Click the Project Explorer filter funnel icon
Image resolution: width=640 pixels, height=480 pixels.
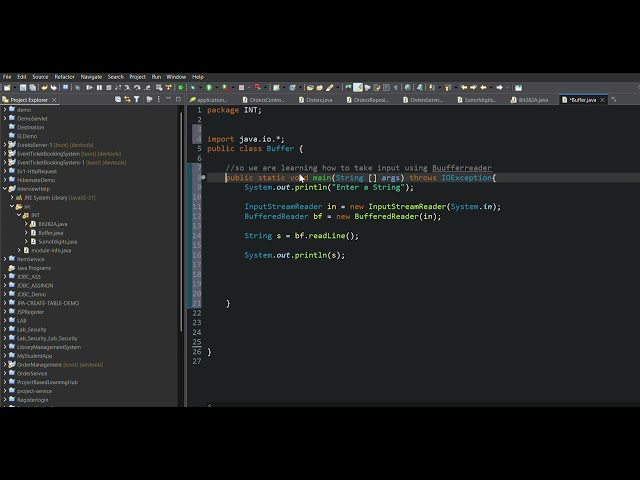point(136,99)
